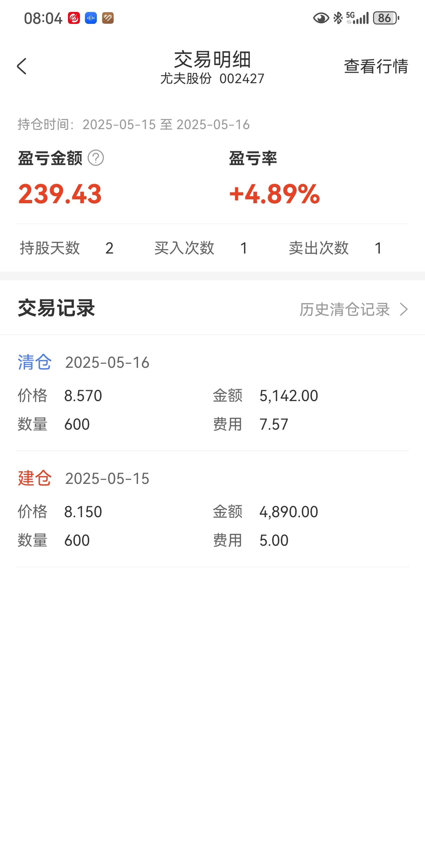Tap the red app notification icon in status bar
This screenshot has width=425, height=868.
(x=74, y=18)
